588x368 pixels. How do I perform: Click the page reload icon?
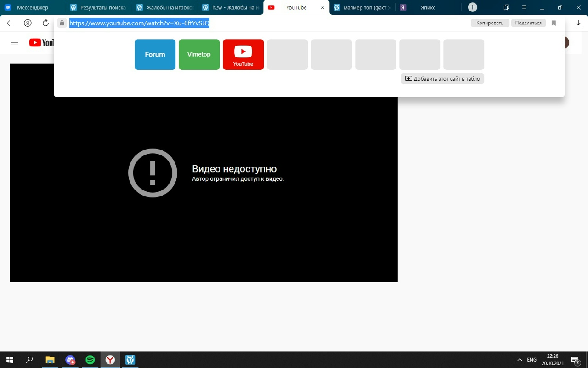45,23
